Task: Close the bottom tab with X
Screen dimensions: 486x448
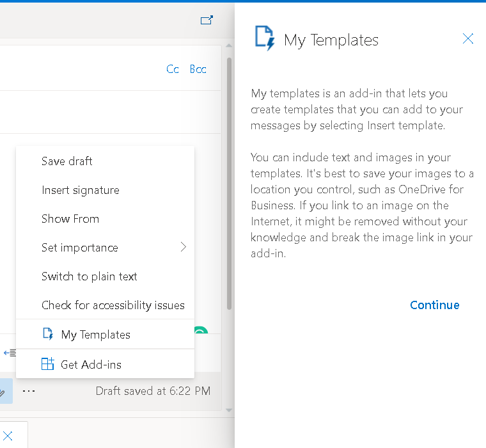Action: (8, 436)
